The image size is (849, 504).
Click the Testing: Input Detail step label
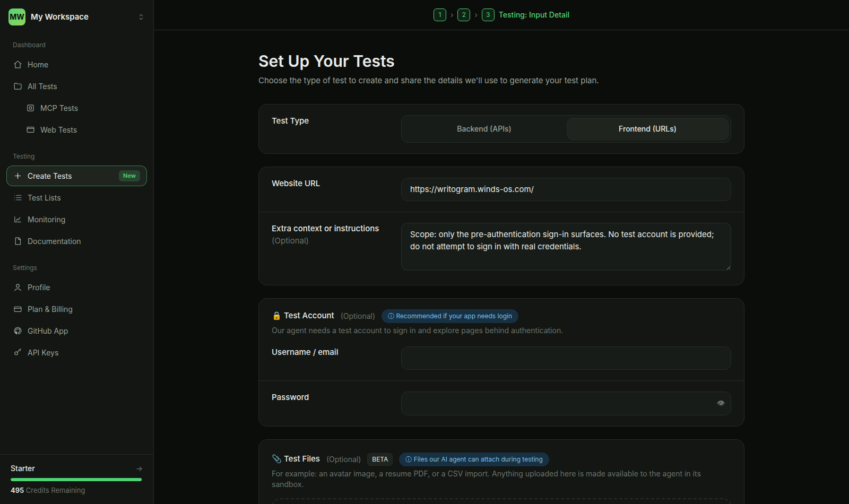coord(534,15)
